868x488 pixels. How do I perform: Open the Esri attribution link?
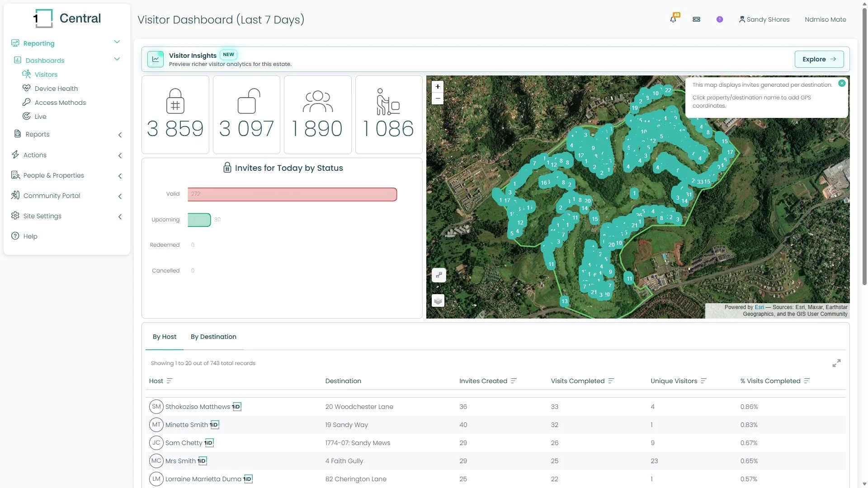click(x=759, y=307)
